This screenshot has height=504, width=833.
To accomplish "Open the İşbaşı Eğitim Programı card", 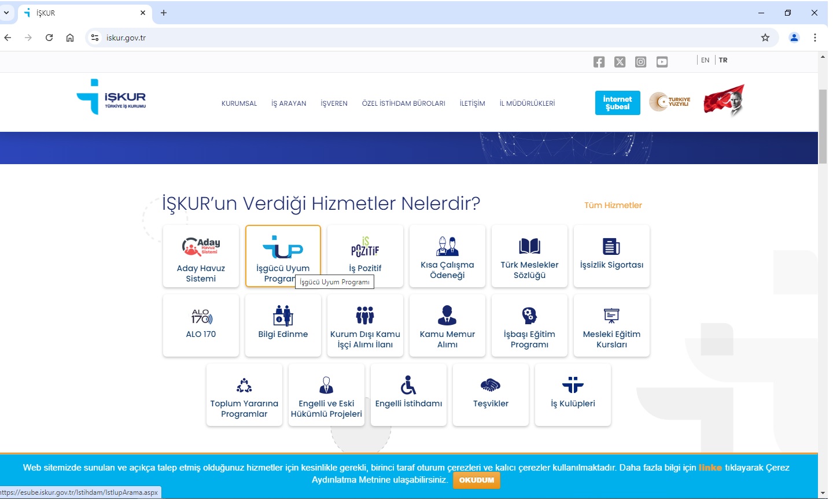I will click(x=529, y=325).
